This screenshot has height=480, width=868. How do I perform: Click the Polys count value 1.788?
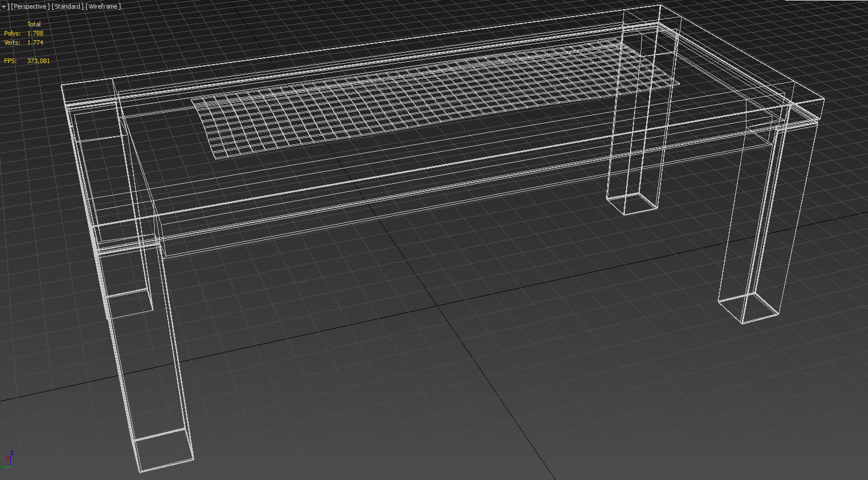35,33
